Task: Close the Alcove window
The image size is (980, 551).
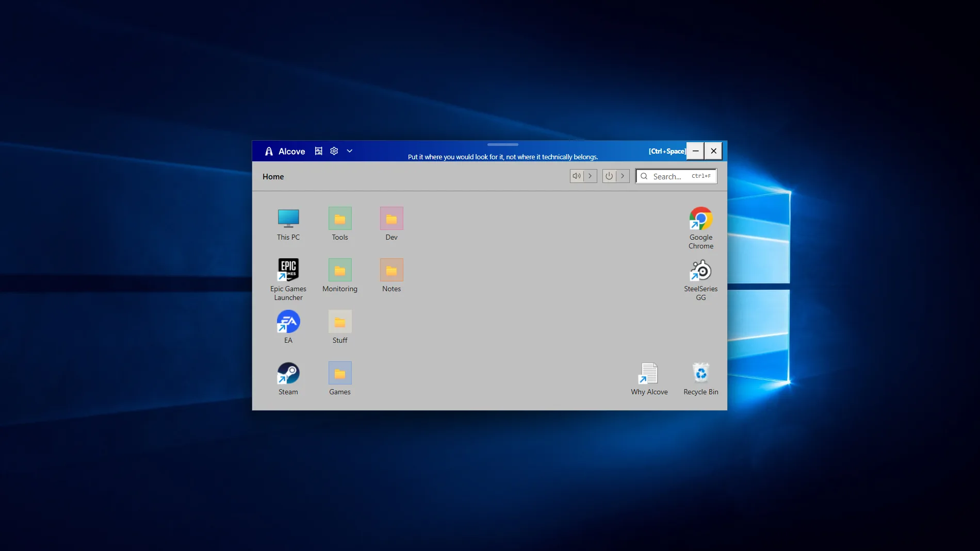Action: (x=714, y=151)
